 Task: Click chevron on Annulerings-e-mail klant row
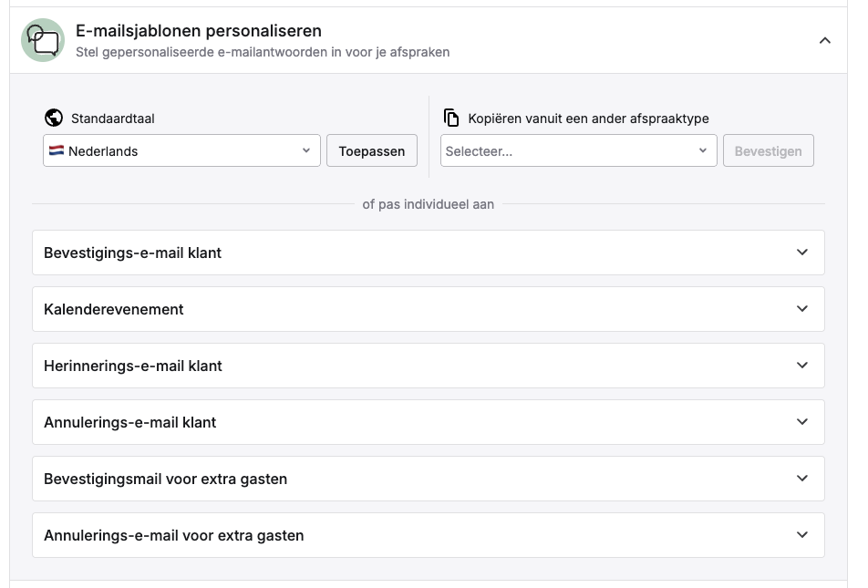pos(802,422)
